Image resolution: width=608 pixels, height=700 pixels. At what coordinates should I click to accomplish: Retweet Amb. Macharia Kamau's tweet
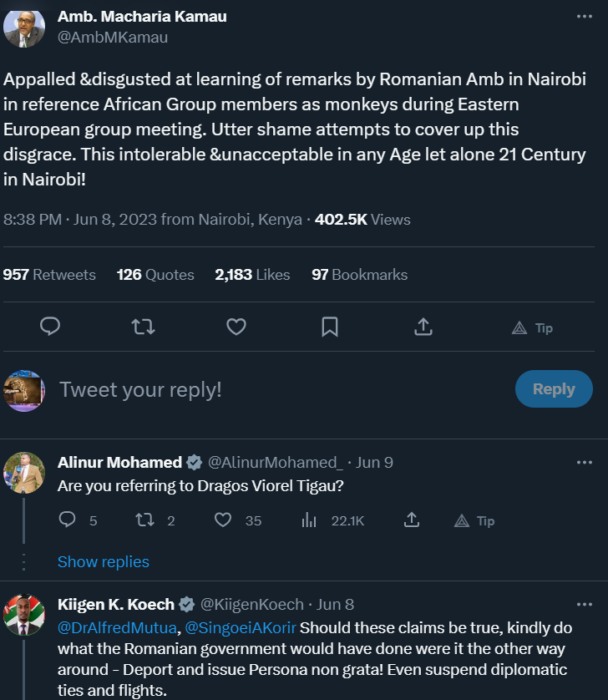click(x=143, y=327)
